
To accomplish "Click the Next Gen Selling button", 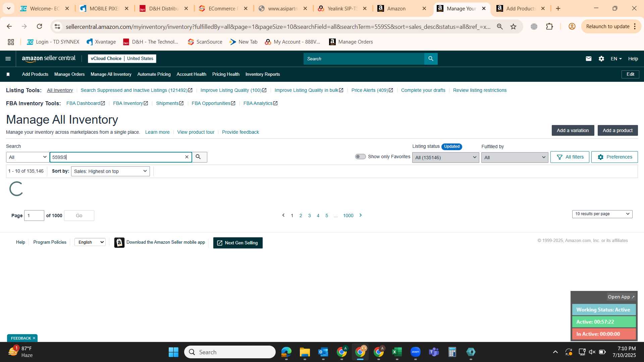I will [x=238, y=243].
